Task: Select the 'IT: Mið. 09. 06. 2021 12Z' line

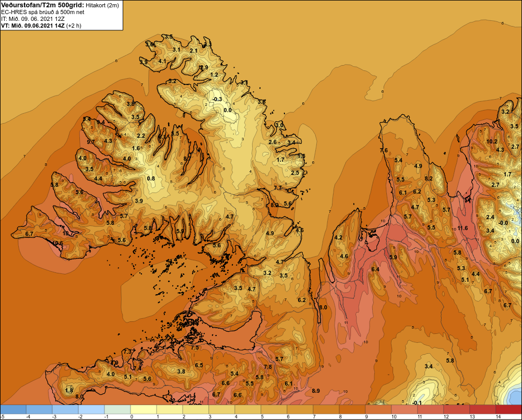Action: [33, 19]
